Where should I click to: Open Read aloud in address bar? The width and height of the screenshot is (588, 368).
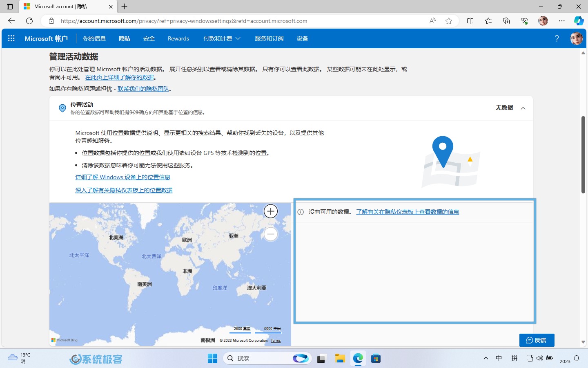pos(432,21)
